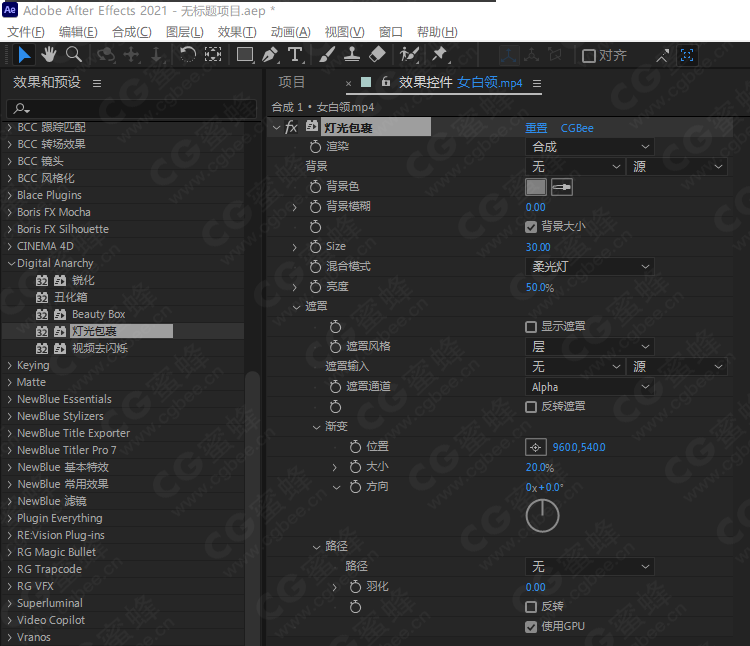Click the 位置 value 960.0,540.0

click(x=579, y=447)
